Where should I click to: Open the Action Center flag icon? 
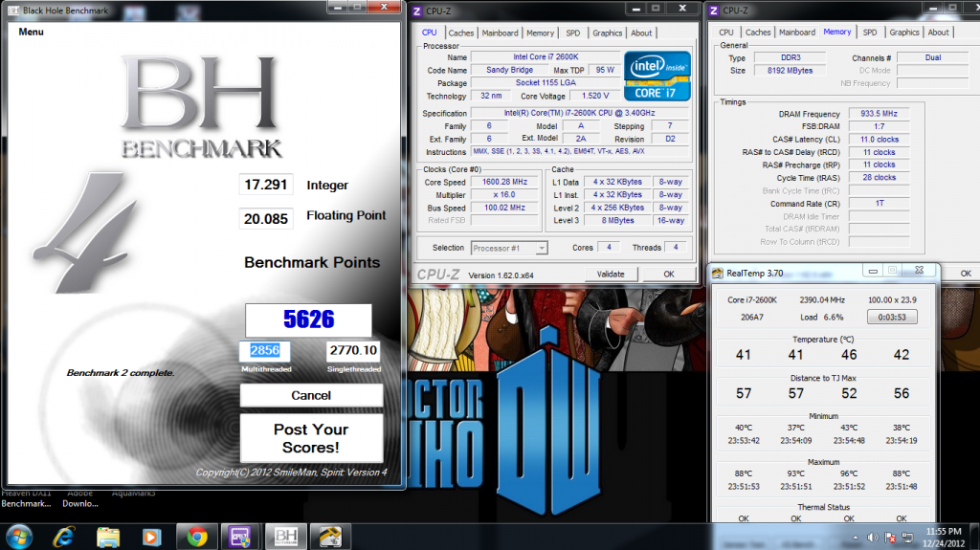tap(891, 538)
